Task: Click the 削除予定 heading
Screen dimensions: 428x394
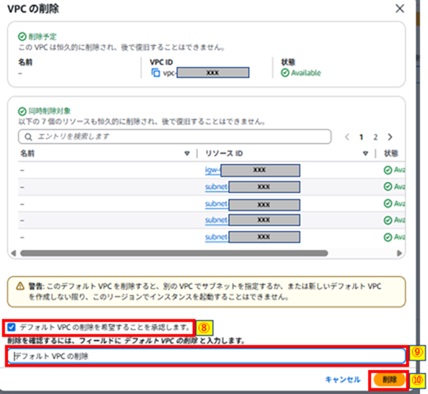Action: point(42,37)
